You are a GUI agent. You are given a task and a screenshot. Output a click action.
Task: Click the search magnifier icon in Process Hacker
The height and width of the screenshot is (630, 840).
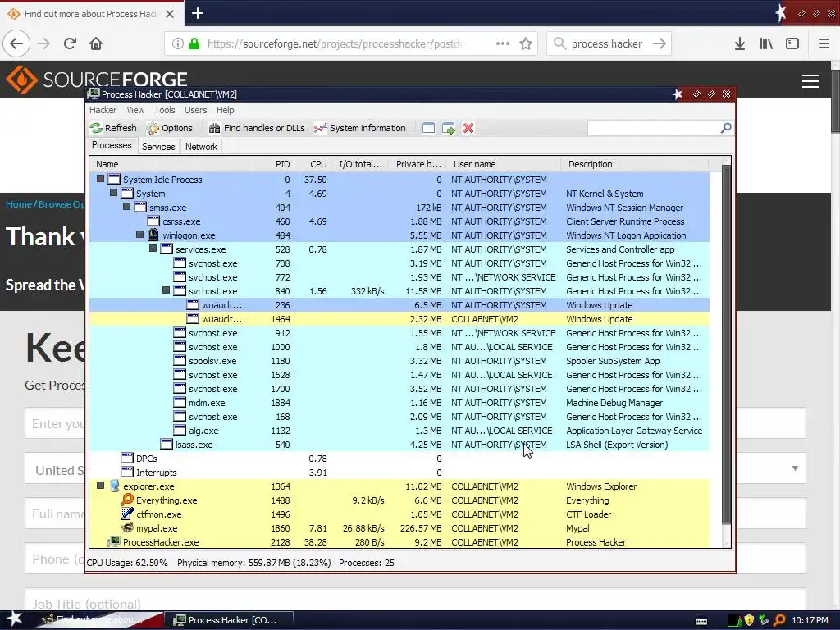pyautogui.click(x=726, y=128)
